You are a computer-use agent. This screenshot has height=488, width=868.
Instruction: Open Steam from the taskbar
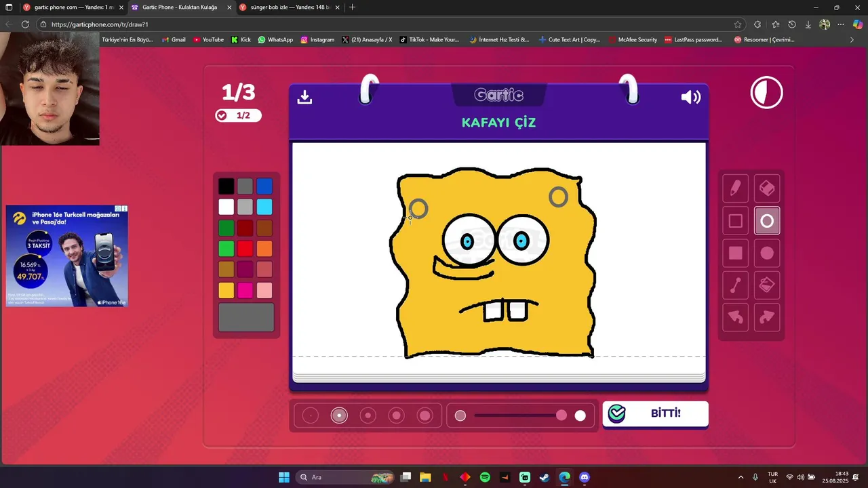point(545,477)
